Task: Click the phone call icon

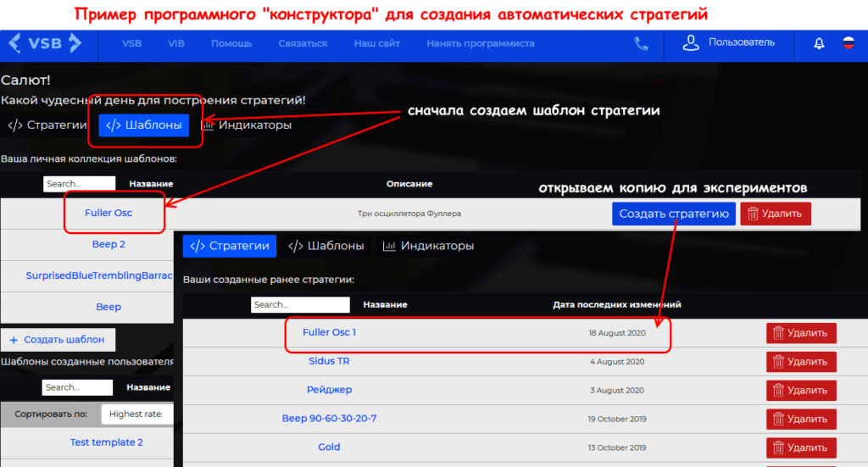Action: (x=641, y=44)
